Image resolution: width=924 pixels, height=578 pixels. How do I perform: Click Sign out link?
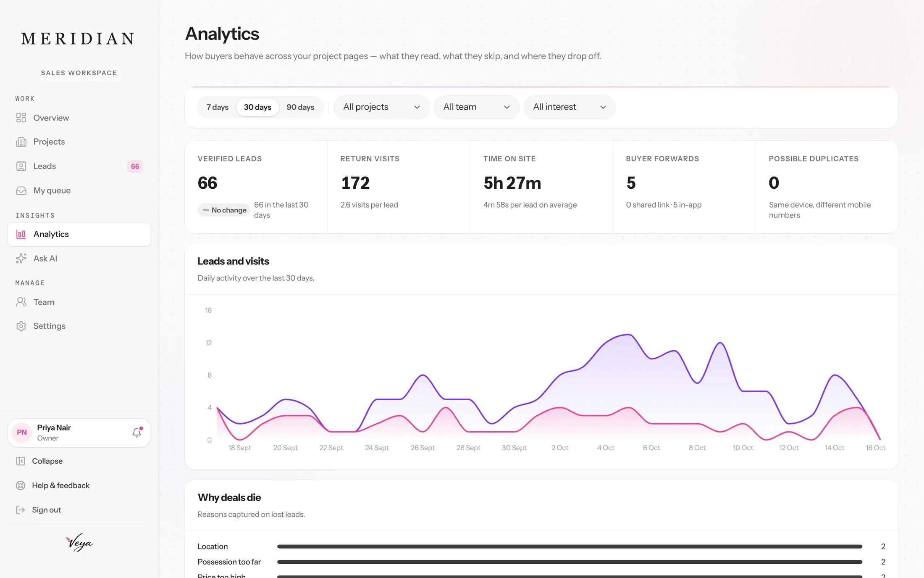click(x=46, y=509)
